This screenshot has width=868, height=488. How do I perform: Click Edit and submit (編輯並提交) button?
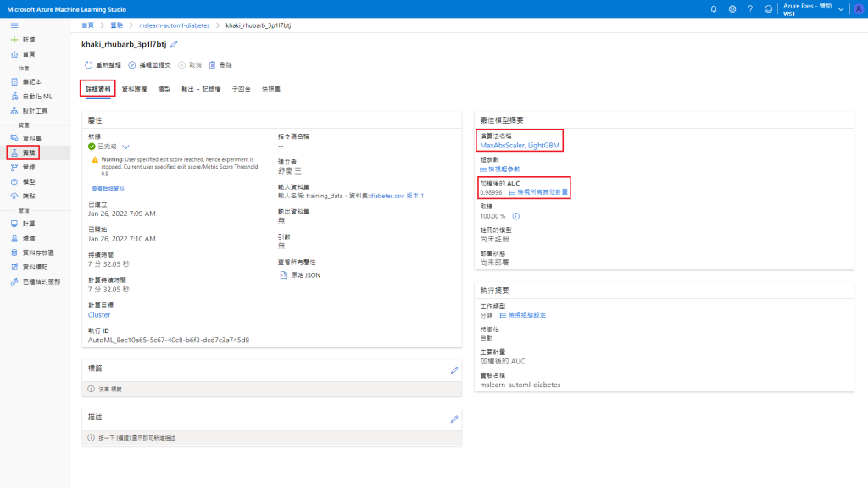pyautogui.click(x=149, y=65)
